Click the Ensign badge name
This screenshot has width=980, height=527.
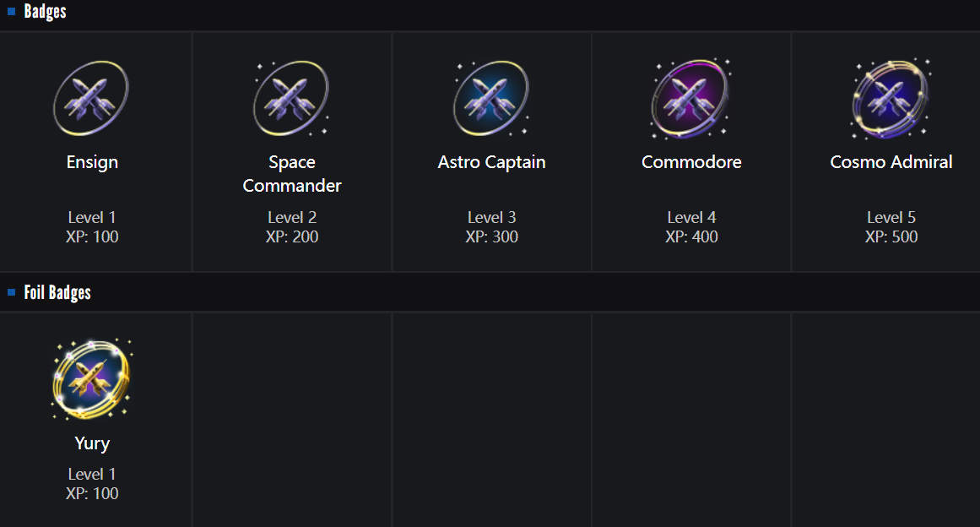(x=92, y=162)
